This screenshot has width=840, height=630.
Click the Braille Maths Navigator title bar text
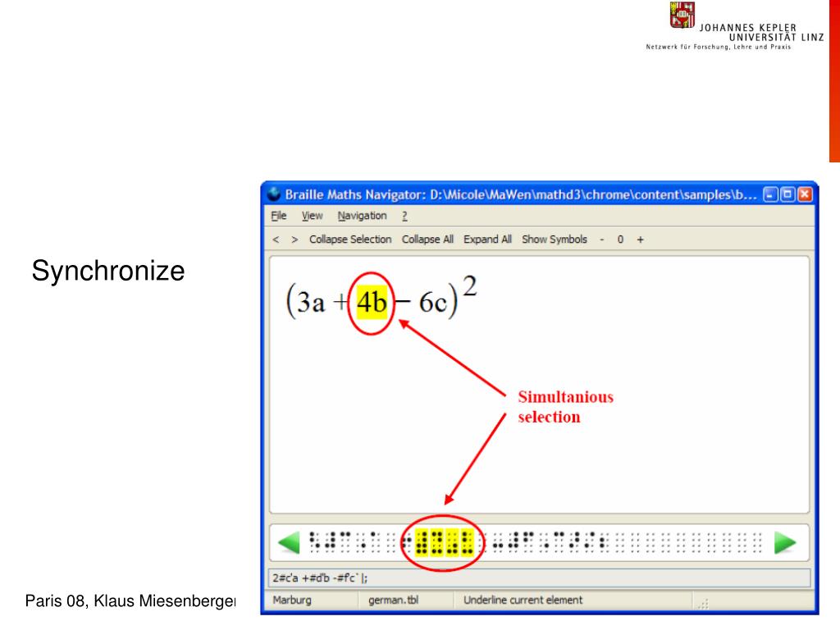[521, 194]
